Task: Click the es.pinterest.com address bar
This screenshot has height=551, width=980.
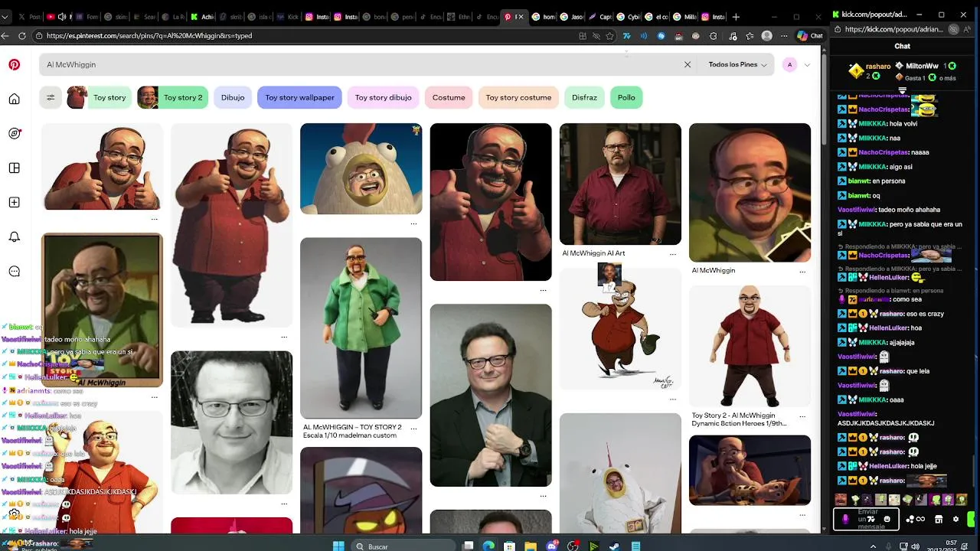Action: pos(306,36)
